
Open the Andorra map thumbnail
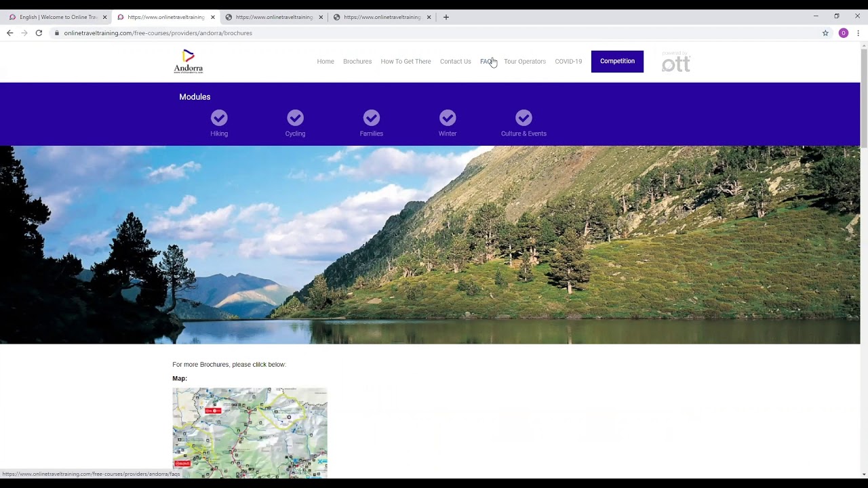pos(250,432)
